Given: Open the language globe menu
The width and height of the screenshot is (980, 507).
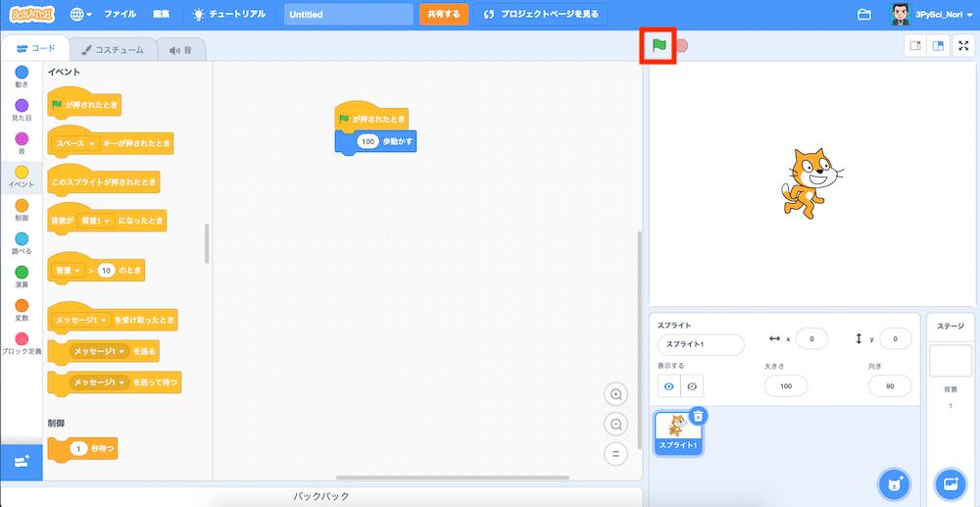Looking at the screenshot, I should (80, 14).
